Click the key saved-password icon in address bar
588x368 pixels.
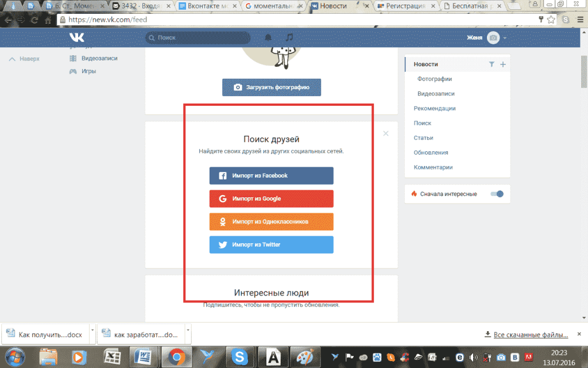coord(541,20)
